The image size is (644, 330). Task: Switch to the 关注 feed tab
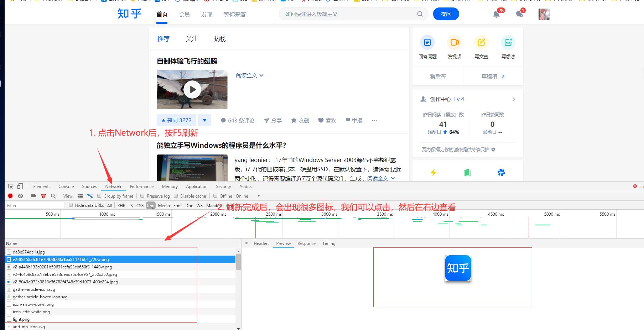click(x=192, y=38)
